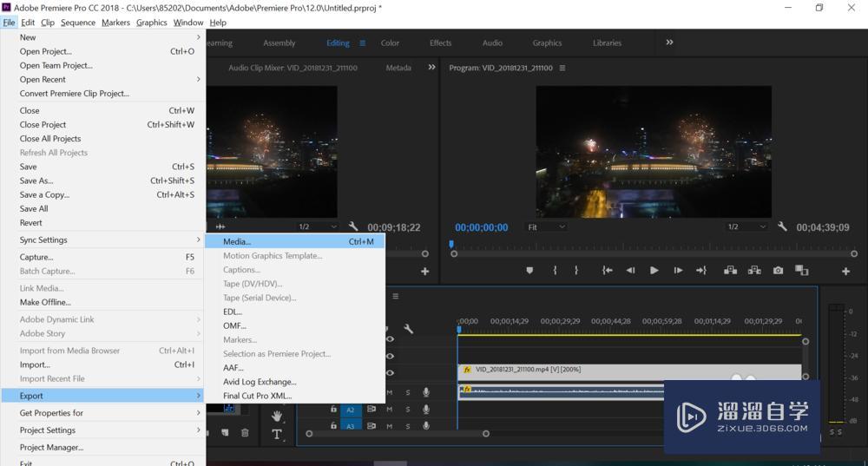Step forward one frame

point(678,271)
